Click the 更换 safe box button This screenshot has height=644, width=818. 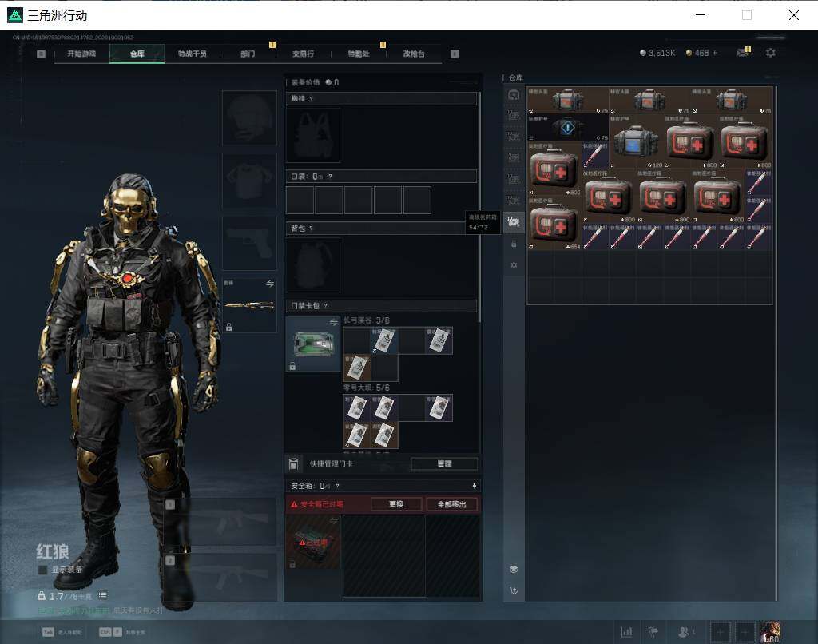(x=396, y=504)
